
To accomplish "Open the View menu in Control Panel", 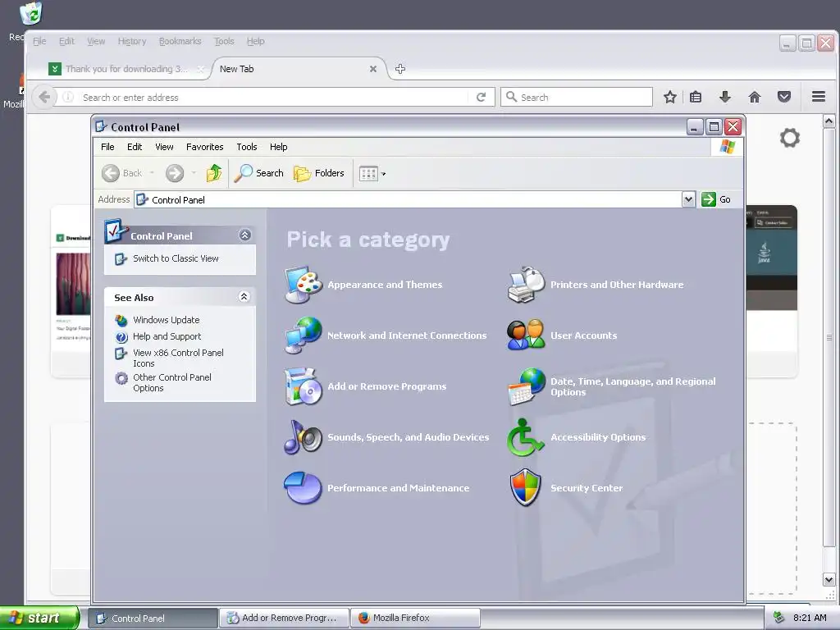I will (164, 147).
